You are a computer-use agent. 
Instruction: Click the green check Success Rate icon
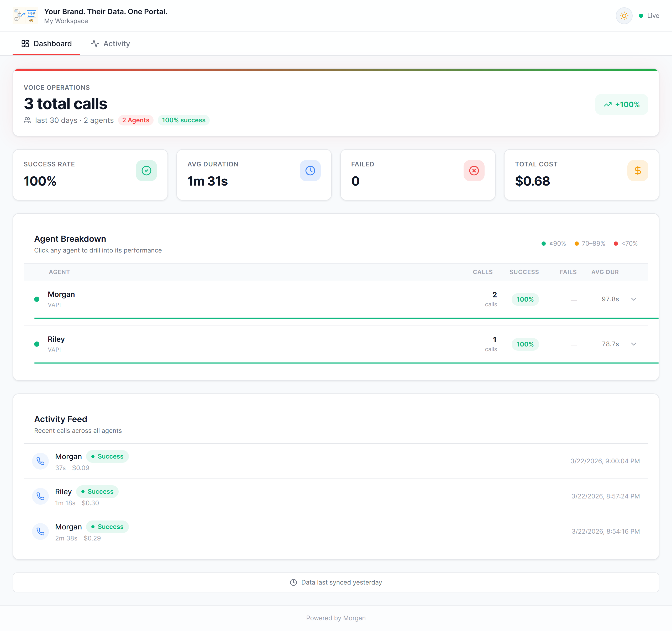pos(146,171)
